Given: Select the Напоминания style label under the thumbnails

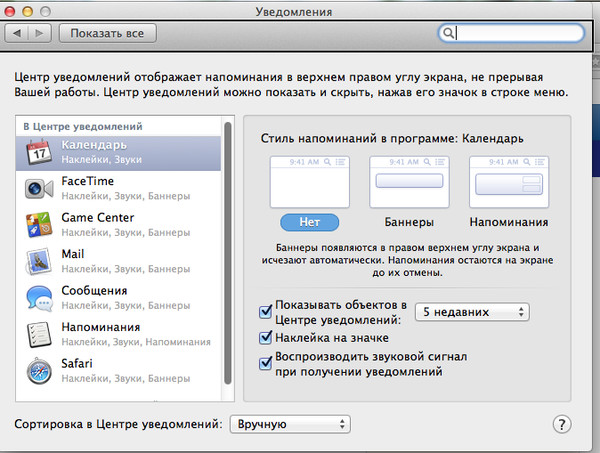Looking at the screenshot, I should coord(509,222).
